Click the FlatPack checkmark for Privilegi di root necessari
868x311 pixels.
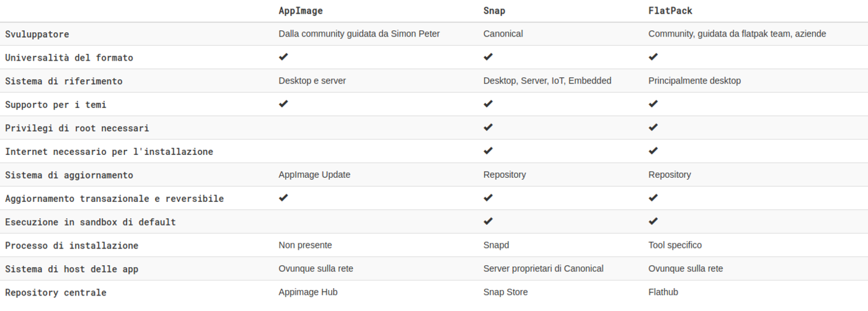[653, 128]
